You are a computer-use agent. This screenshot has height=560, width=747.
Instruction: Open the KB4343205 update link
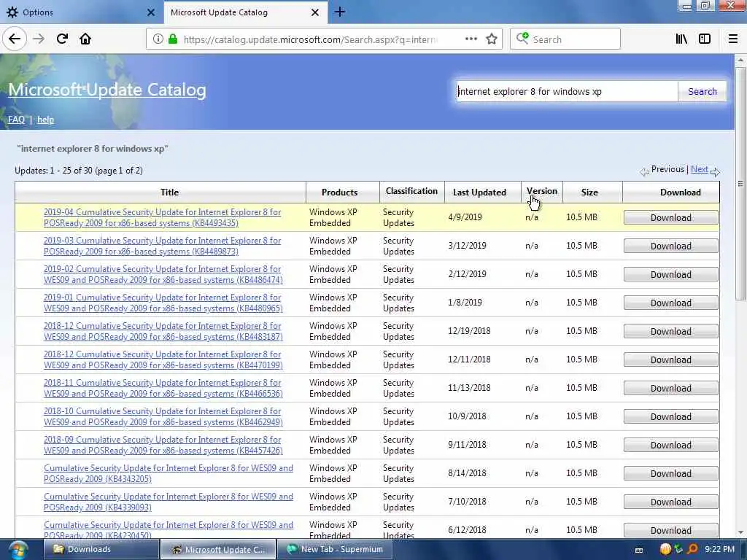[x=169, y=473]
